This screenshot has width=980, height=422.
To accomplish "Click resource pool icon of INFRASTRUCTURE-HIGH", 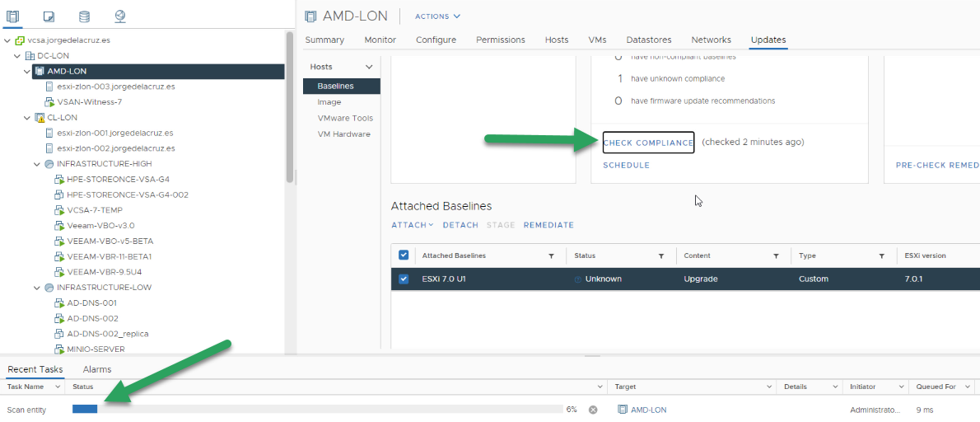I will 49,164.
